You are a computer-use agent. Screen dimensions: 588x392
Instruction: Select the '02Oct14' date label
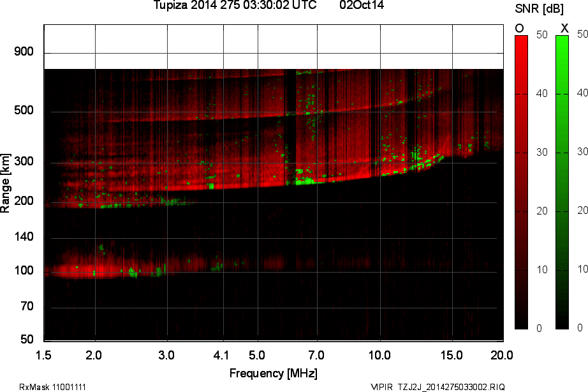(x=362, y=6)
